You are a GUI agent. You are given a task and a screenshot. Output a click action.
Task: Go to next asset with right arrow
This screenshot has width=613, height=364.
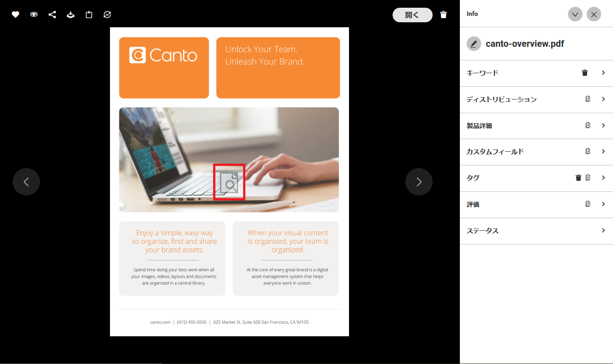419,182
